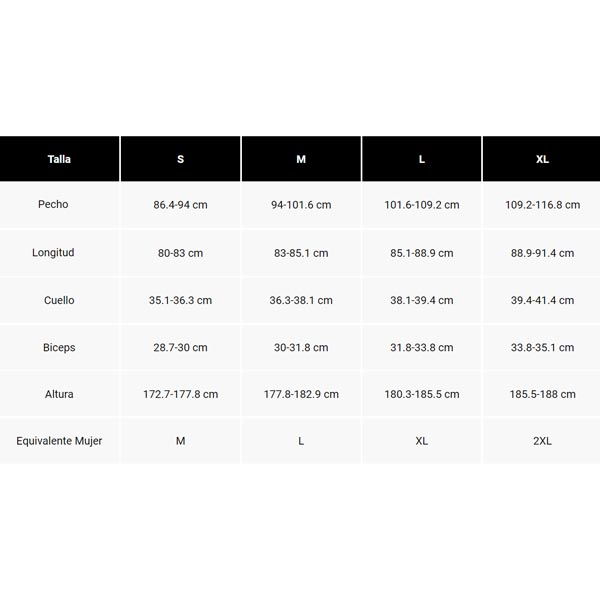The image size is (600, 600).
Task: Click the 28.7-30 cm biceps value
Action: click(x=180, y=348)
